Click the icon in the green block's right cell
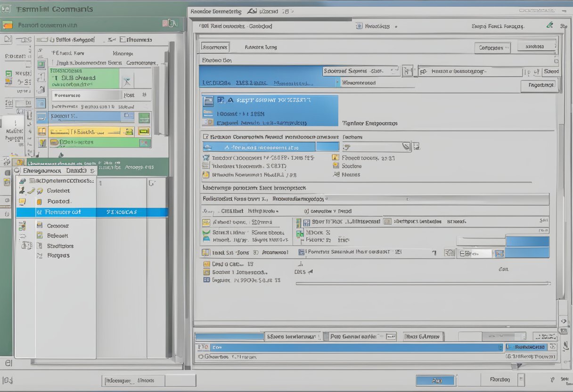The height and width of the screenshot is (392, 573). pos(127,82)
